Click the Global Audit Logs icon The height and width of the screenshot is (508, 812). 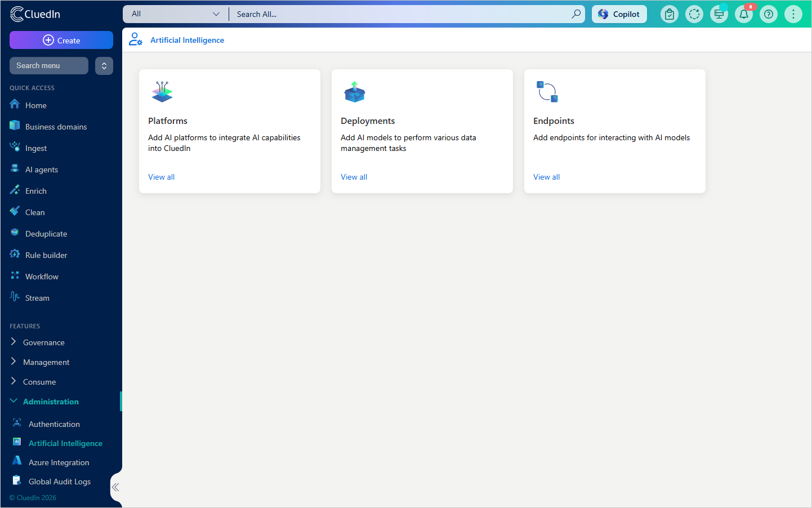coord(17,480)
